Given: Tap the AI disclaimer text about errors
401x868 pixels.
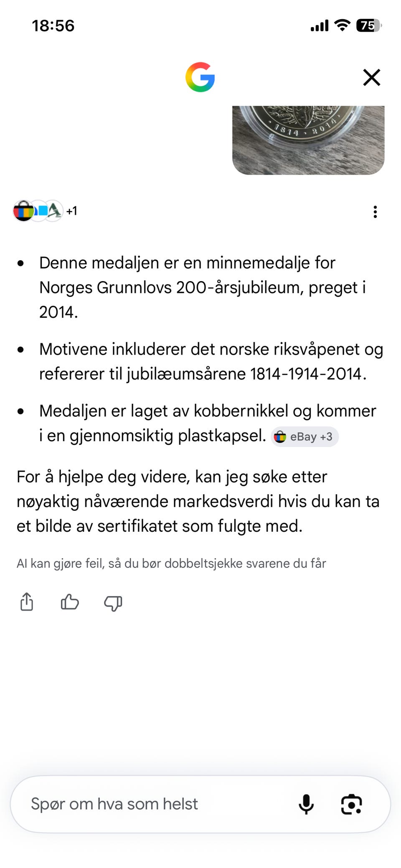Looking at the screenshot, I should coord(171,563).
